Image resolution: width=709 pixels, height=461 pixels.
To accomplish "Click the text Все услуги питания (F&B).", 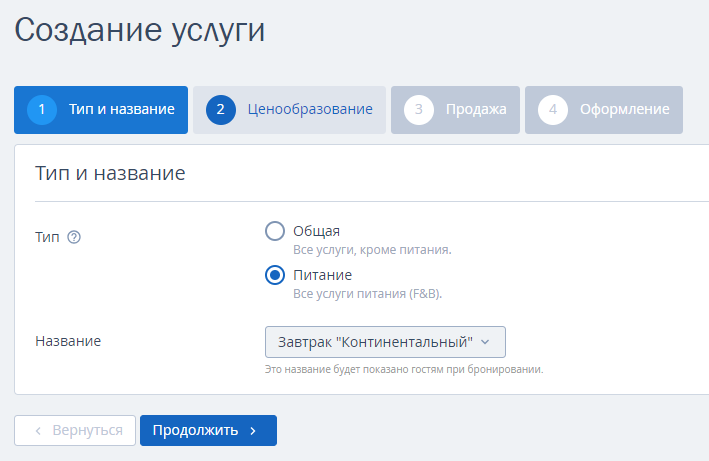I will (x=367, y=294).
